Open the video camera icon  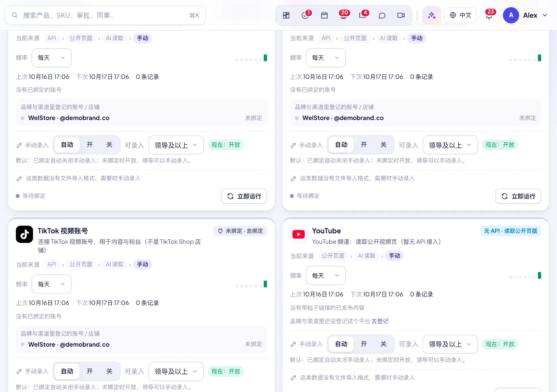401,16
